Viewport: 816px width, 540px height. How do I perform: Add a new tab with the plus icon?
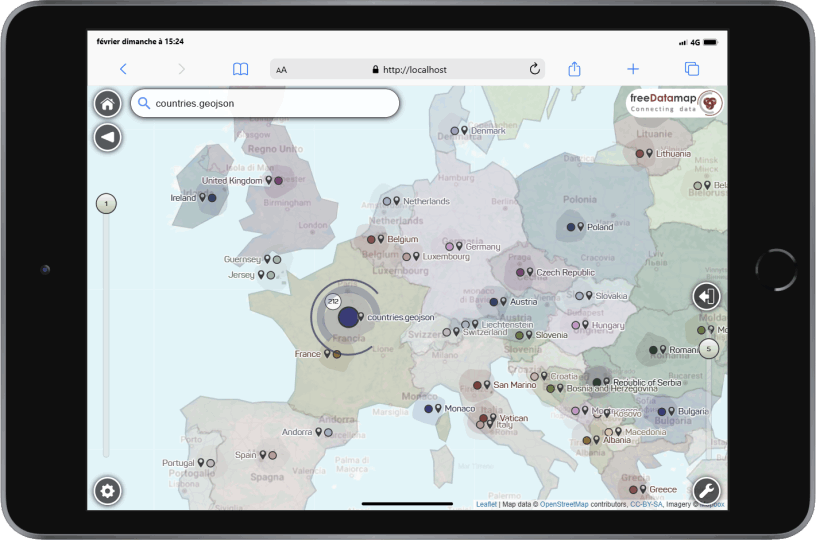(x=633, y=69)
